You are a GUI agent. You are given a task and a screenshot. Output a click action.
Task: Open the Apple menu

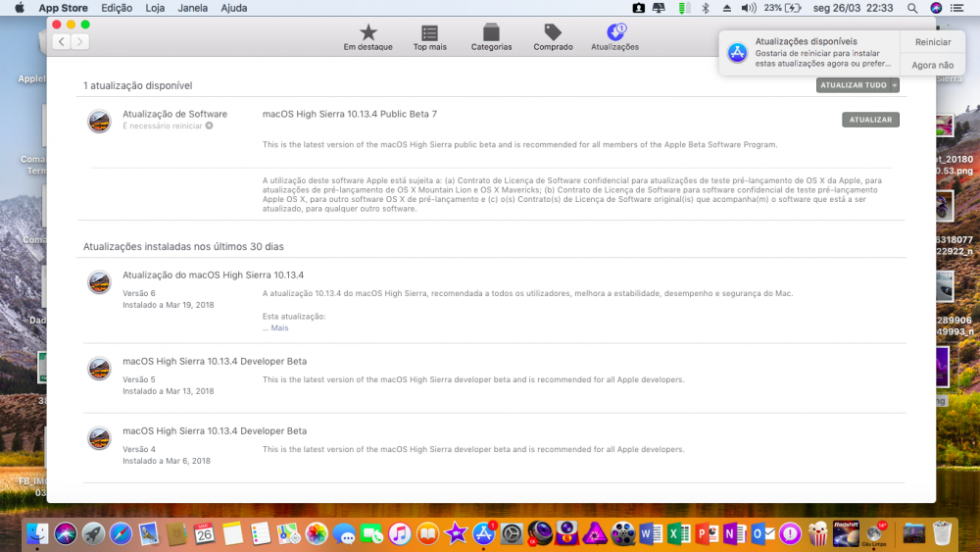click(x=20, y=8)
